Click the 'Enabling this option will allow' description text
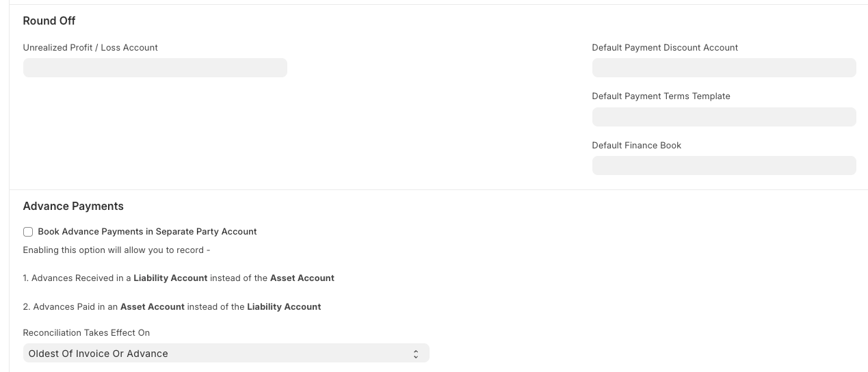This screenshot has width=868, height=372. 116,250
